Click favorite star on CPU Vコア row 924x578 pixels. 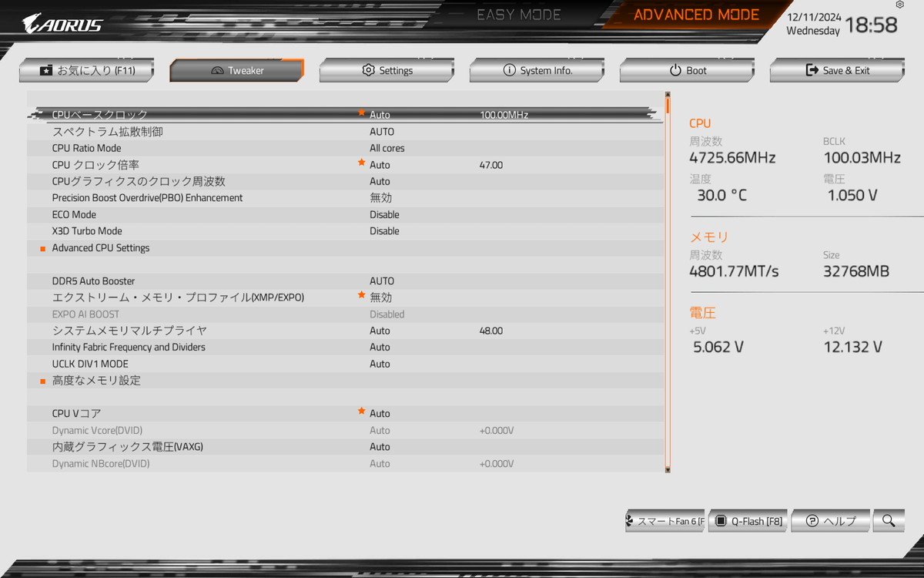click(x=361, y=412)
